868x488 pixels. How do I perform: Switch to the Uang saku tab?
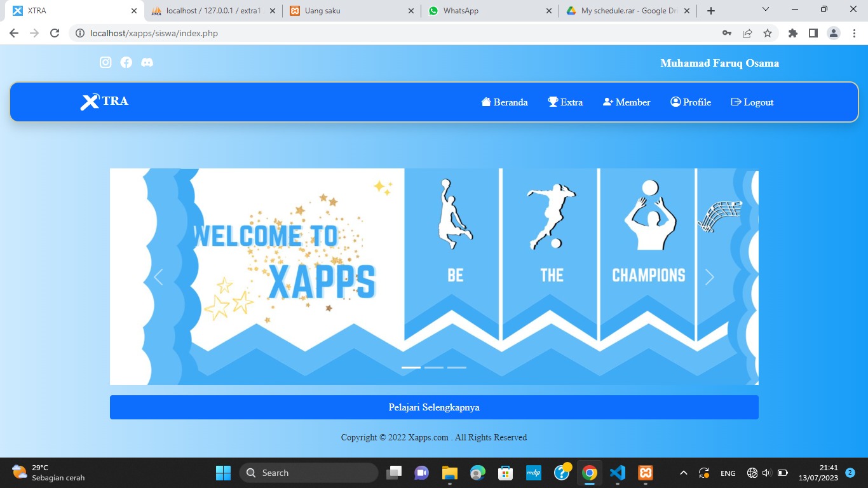(x=351, y=11)
